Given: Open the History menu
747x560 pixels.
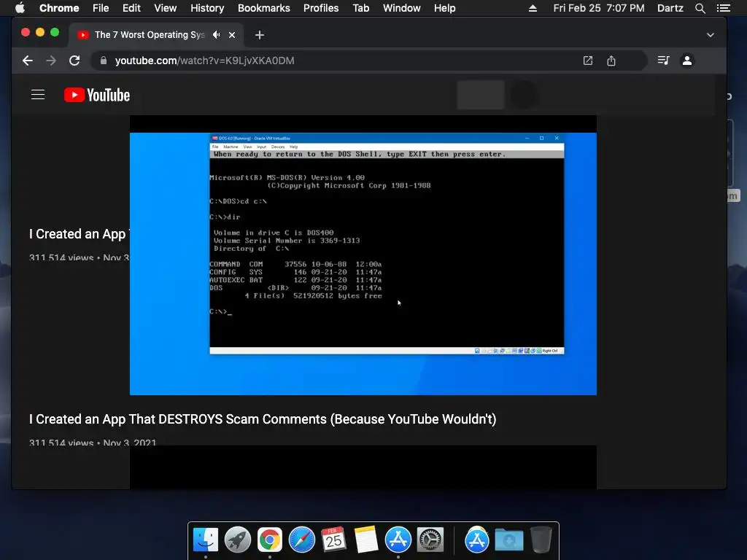Looking at the screenshot, I should point(207,8).
